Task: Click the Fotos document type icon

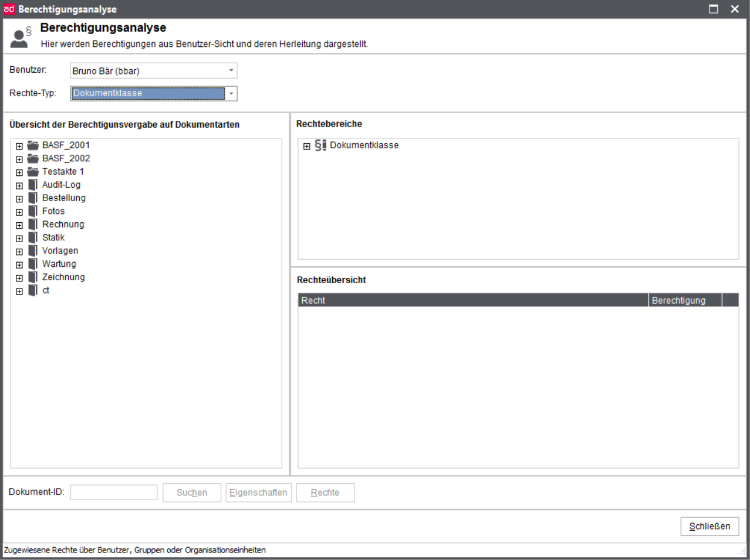Action: pos(33,211)
